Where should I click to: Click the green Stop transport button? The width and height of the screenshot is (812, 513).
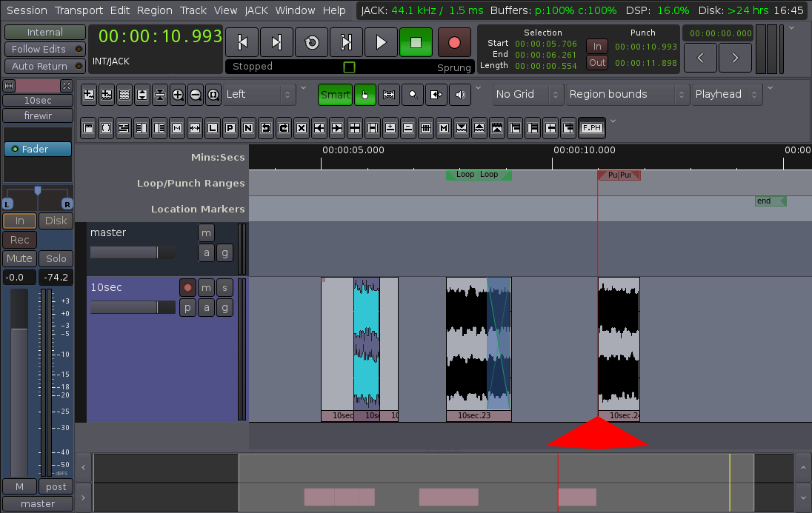[x=416, y=42]
